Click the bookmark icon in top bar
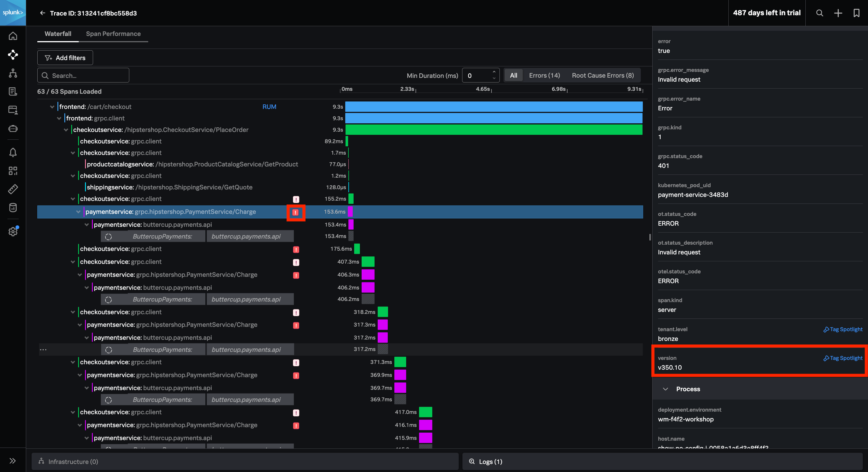Screen dimensions: 868x472 click(x=856, y=13)
